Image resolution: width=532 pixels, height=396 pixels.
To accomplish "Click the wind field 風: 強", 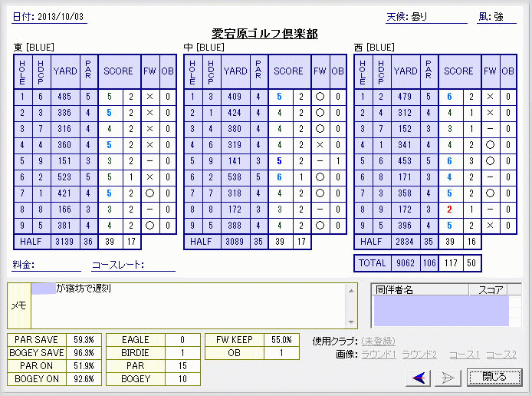I will pyautogui.click(x=497, y=17).
